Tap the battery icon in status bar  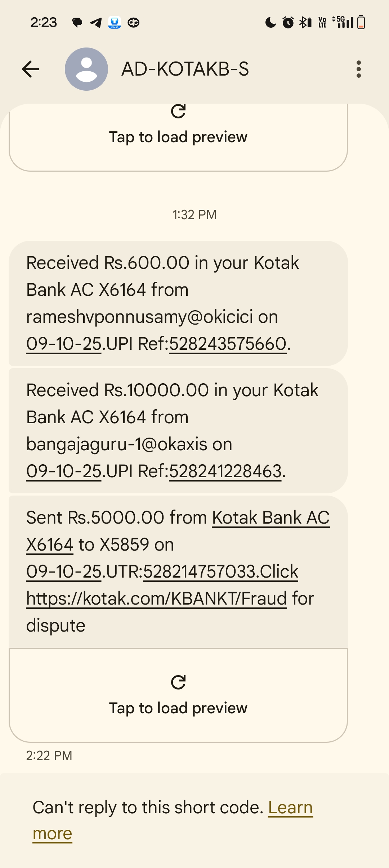[361, 23]
